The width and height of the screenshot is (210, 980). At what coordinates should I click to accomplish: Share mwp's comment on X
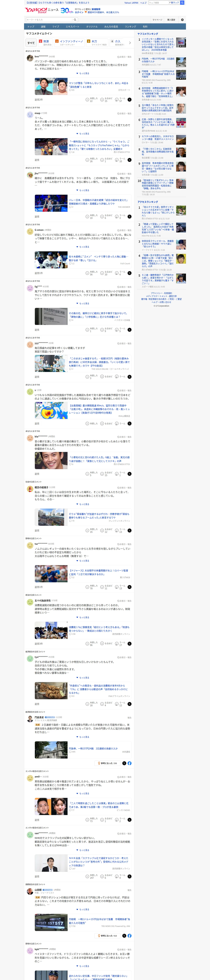click(130, 160)
